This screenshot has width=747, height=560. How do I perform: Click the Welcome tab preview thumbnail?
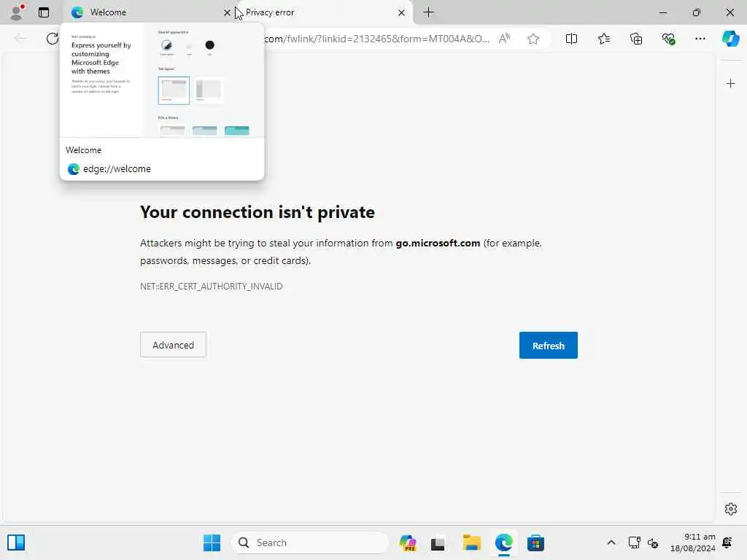pyautogui.click(x=162, y=80)
